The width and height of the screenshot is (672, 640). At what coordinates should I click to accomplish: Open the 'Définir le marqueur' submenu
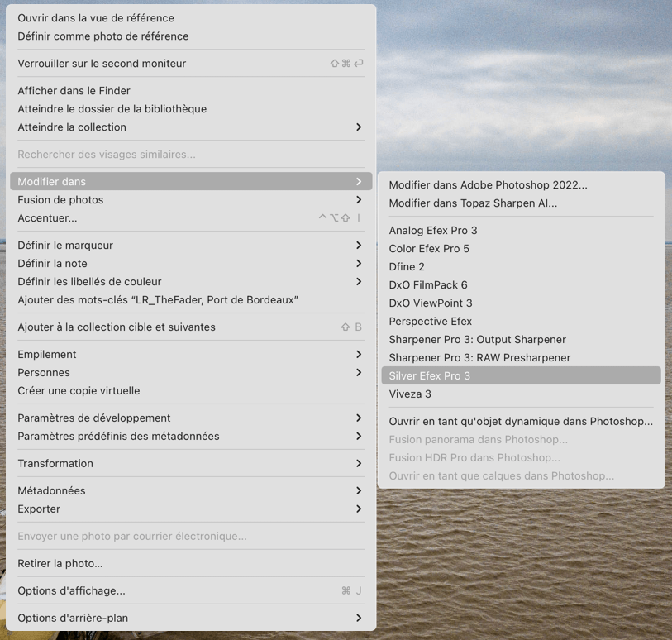tap(191, 246)
